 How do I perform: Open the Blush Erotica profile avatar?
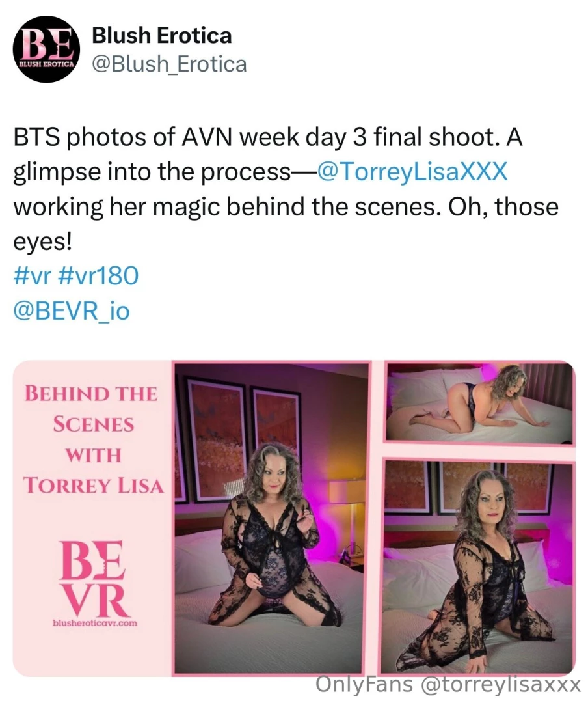[47, 49]
